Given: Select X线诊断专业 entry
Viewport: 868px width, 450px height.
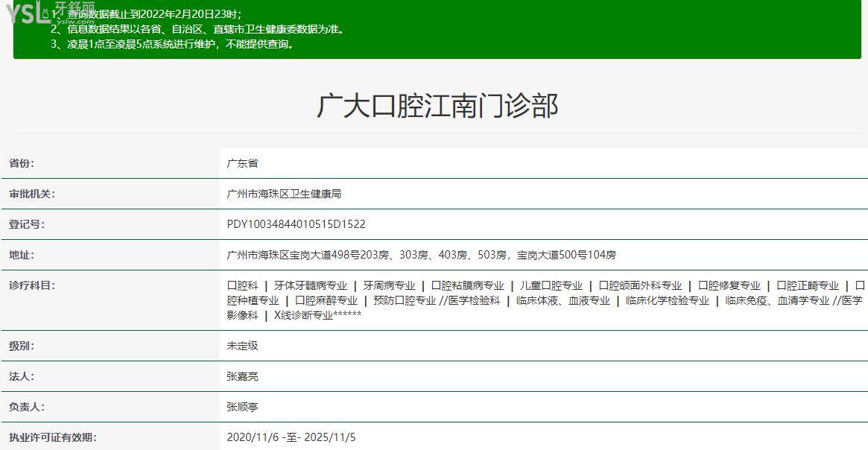Looking at the screenshot, I should 303,315.
